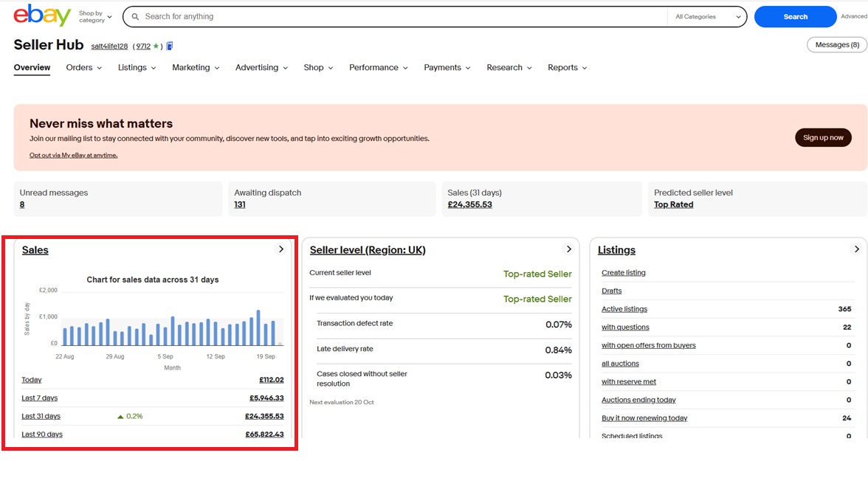Click the Search for anything field
The height and width of the screenshot is (478, 868).
(399, 17)
